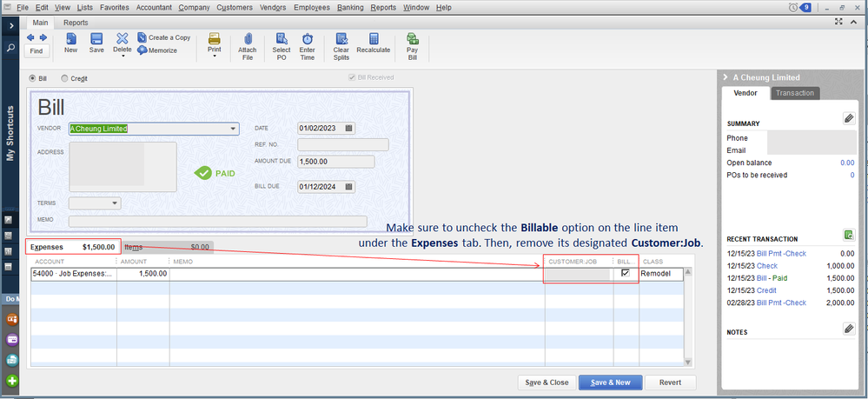
Task: Click the New bill icon
Action: click(x=71, y=39)
